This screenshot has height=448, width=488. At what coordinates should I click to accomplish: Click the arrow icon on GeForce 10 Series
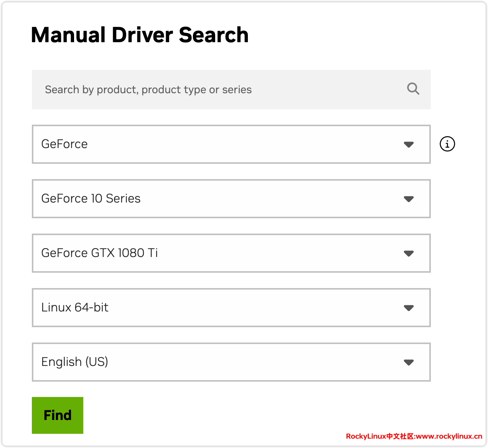click(409, 199)
